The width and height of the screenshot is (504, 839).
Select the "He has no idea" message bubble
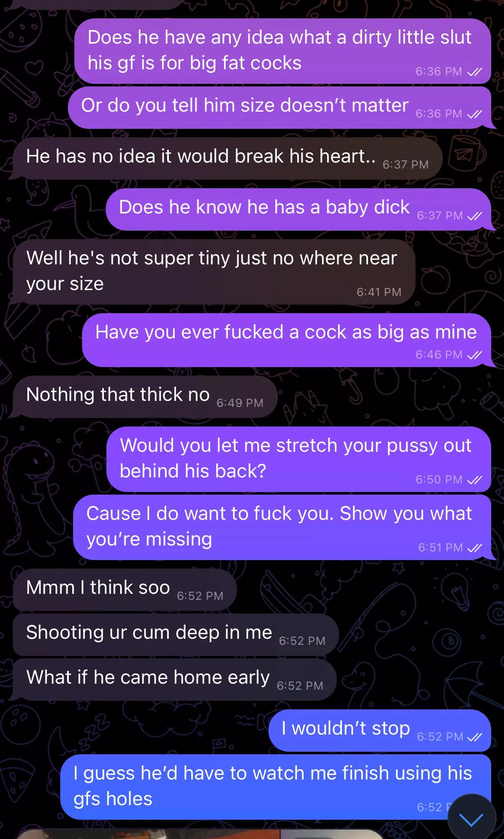click(227, 158)
